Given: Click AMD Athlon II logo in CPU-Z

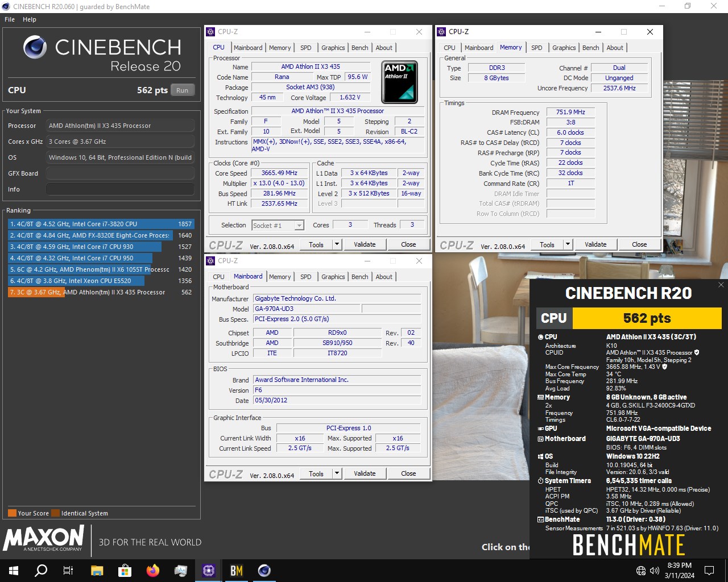Looking at the screenshot, I should click(399, 82).
